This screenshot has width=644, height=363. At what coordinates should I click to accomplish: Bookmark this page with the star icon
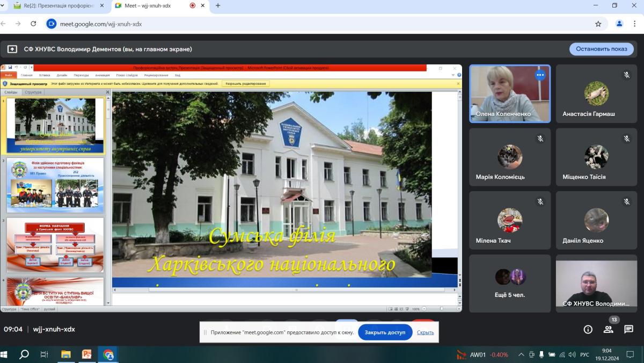click(x=598, y=24)
